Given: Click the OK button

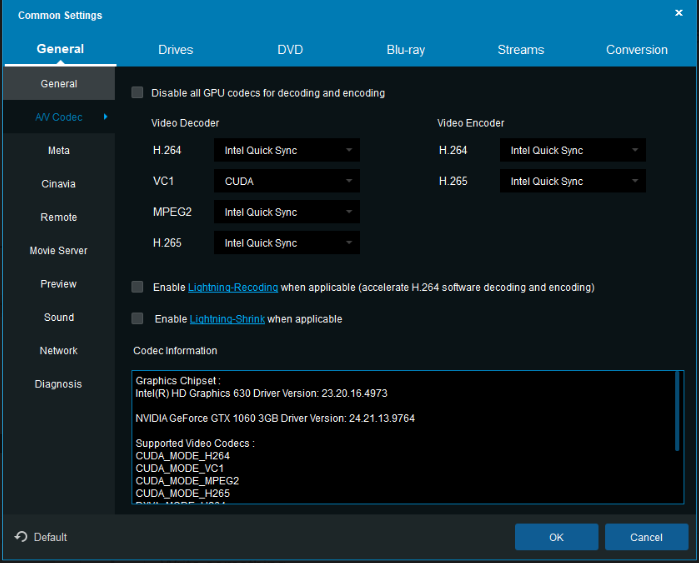Looking at the screenshot, I should tap(556, 537).
